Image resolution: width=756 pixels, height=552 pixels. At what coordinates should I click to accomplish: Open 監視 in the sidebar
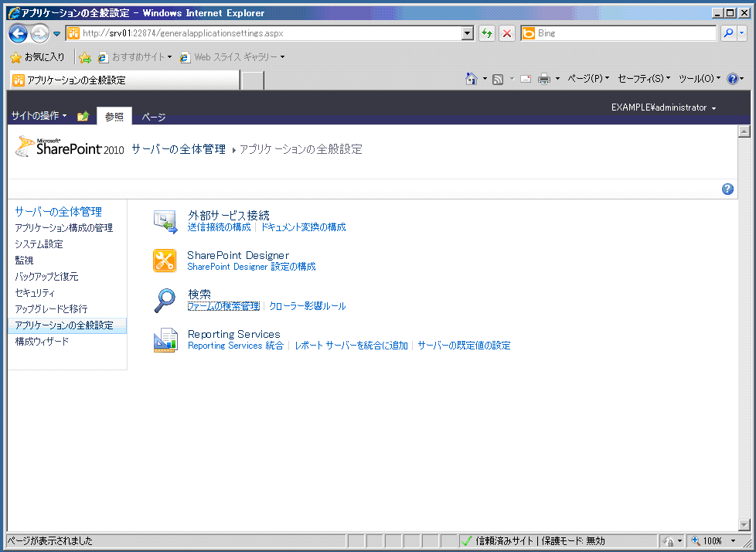click(24, 261)
